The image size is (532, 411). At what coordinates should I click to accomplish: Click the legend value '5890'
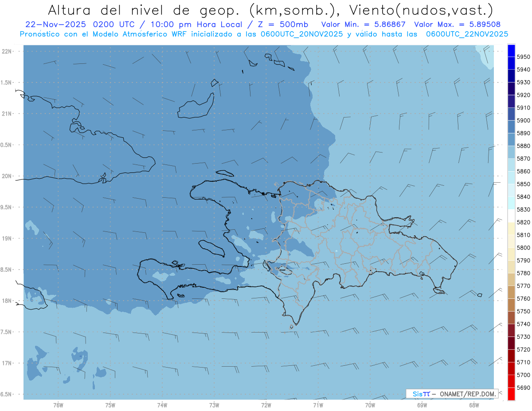(523, 133)
